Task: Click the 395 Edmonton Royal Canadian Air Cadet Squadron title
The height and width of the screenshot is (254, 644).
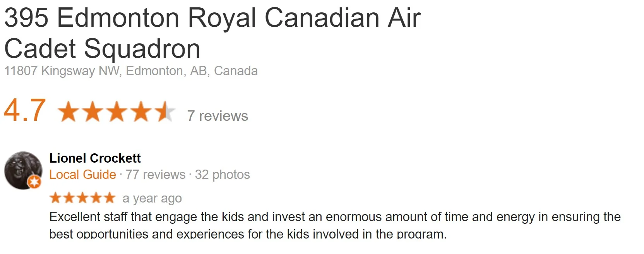Action: [x=212, y=33]
